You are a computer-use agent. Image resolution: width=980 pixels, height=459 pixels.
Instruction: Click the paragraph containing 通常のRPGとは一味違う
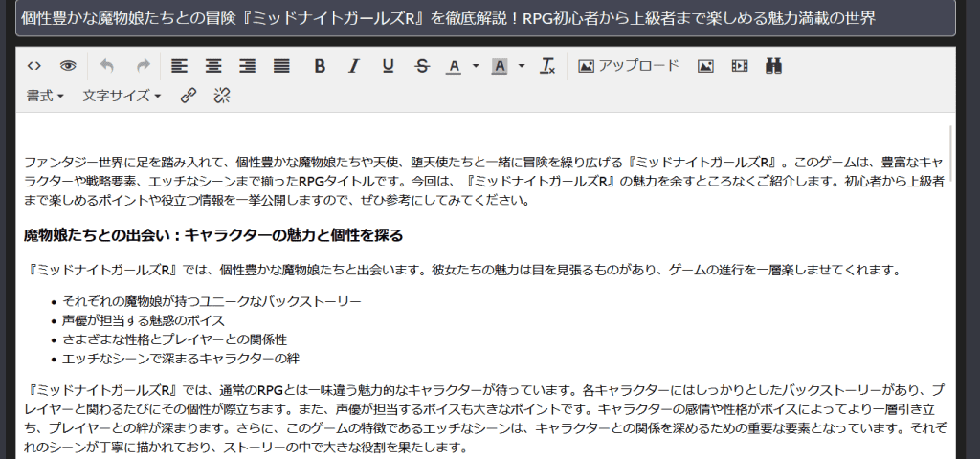click(485, 419)
